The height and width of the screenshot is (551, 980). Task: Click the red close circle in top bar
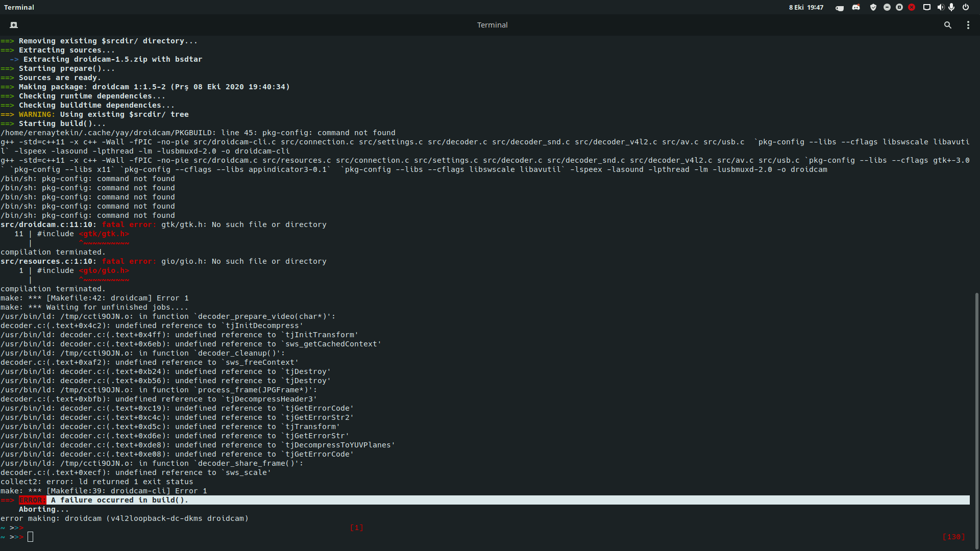pos(912,8)
